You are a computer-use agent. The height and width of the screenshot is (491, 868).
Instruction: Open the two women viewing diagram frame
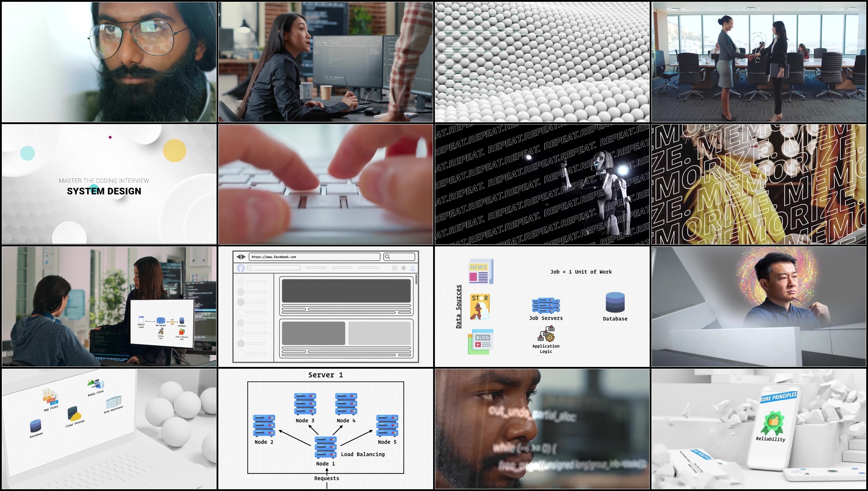coord(109,307)
